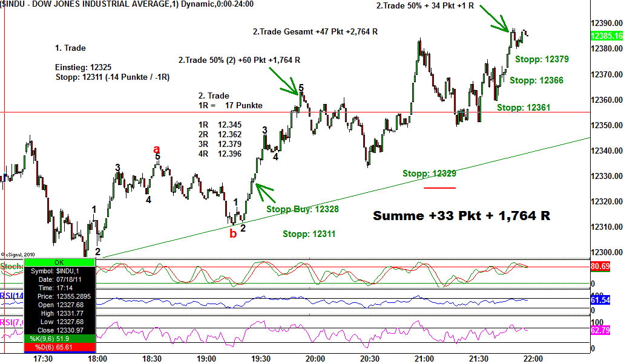Select the green current price tag 12385.16

[606, 36]
